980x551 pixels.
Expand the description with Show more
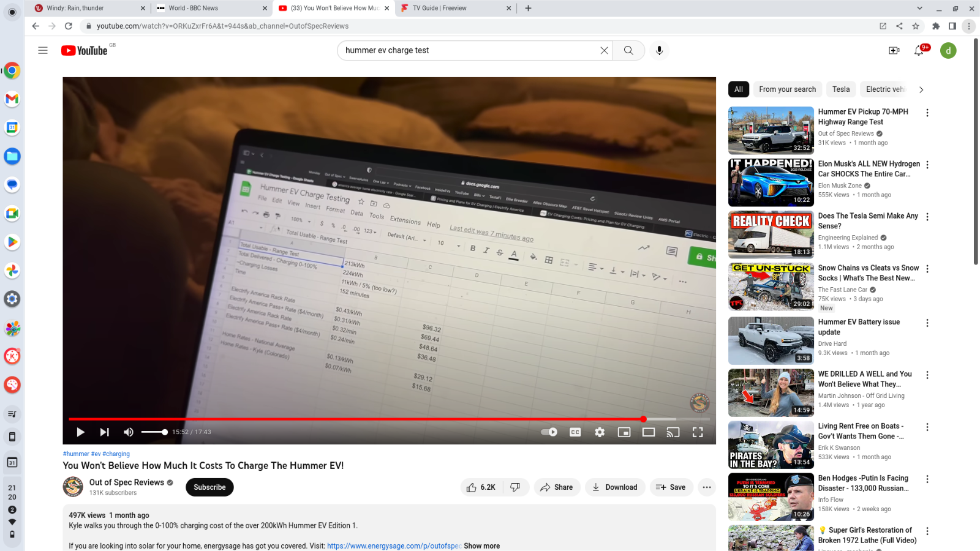(x=482, y=546)
